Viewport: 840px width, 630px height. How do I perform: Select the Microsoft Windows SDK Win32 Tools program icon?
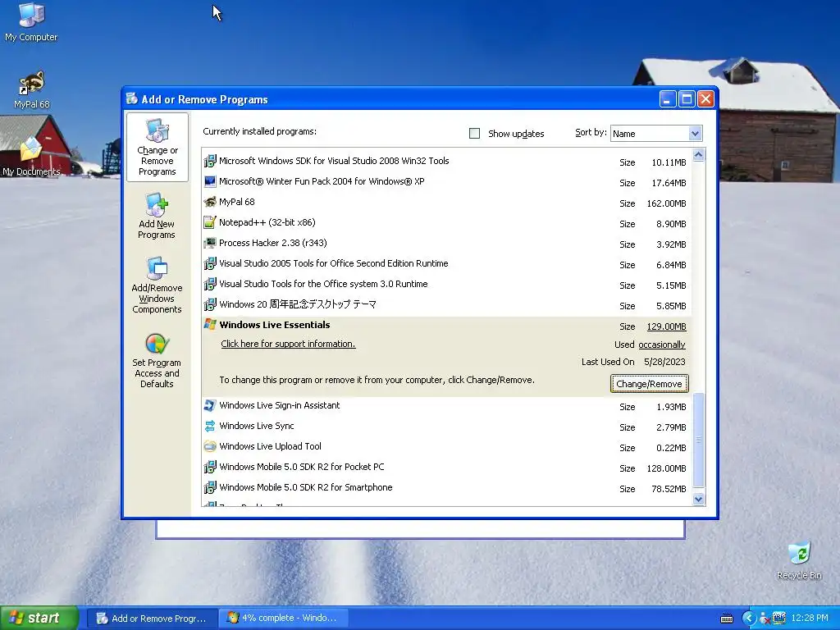(210, 161)
